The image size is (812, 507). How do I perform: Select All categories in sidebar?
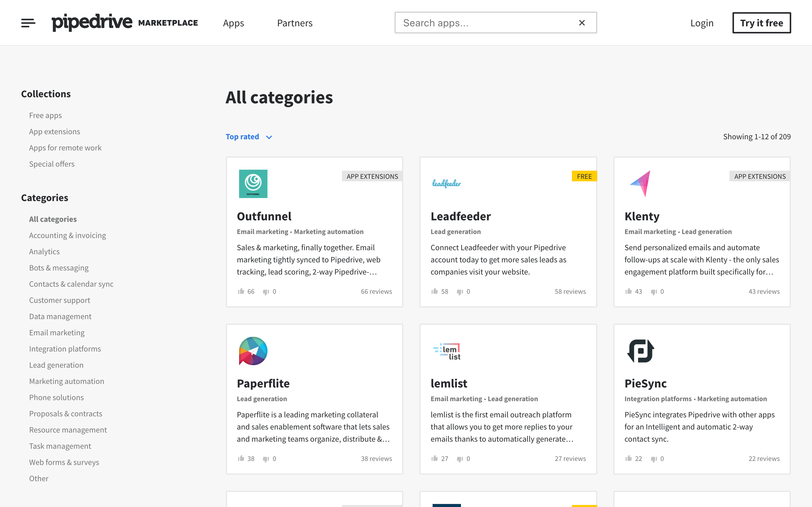point(53,219)
